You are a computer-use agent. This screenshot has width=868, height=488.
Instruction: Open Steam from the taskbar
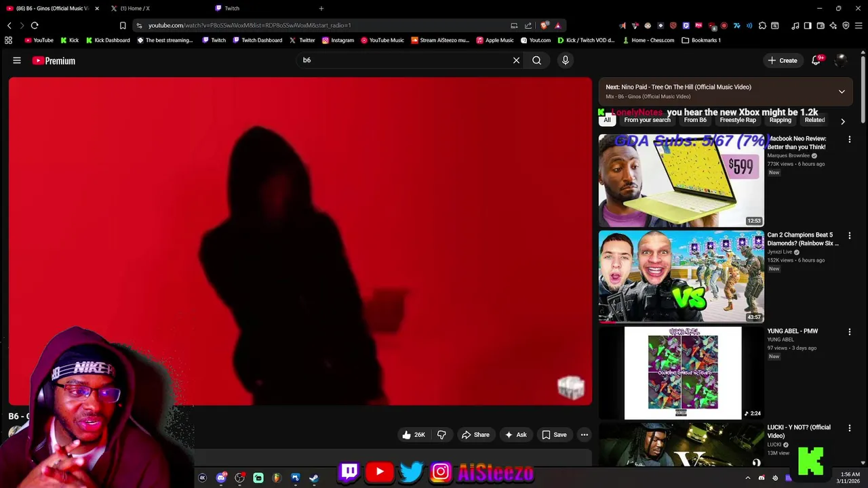[313, 478]
